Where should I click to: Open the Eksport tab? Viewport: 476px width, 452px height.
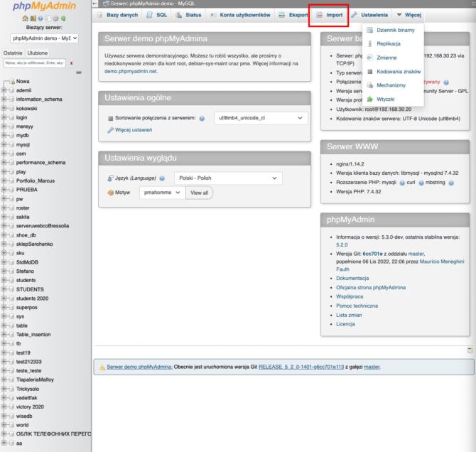(293, 15)
